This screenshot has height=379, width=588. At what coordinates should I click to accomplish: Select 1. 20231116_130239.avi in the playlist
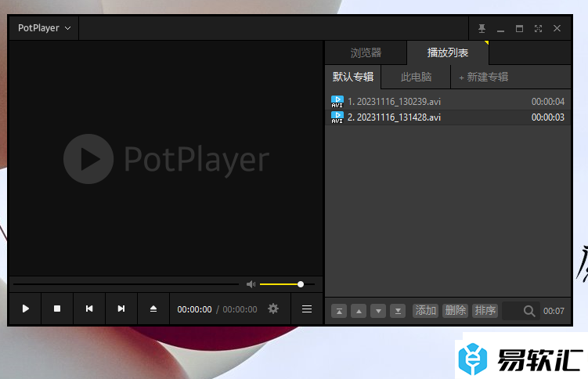click(x=448, y=102)
